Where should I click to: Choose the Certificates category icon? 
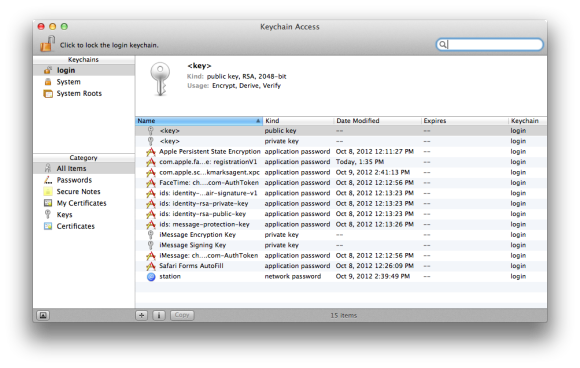[x=48, y=226]
